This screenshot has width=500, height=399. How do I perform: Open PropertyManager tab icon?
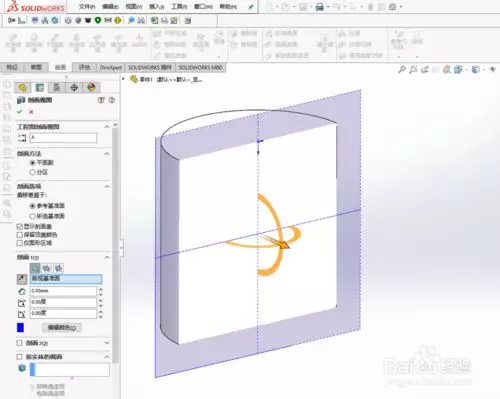coord(40,88)
